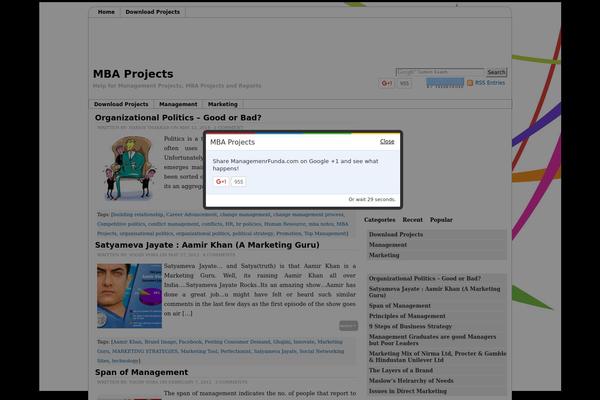The height and width of the screenshot is (400, 600).
Task: Open sidebar link The Layers of a Brand
Action: coord(401,370)
